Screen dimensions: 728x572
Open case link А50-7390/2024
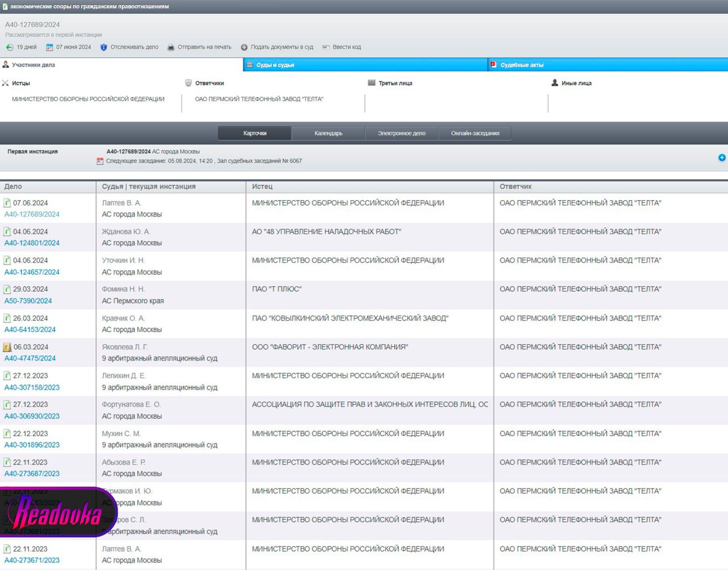pos(28,301)
